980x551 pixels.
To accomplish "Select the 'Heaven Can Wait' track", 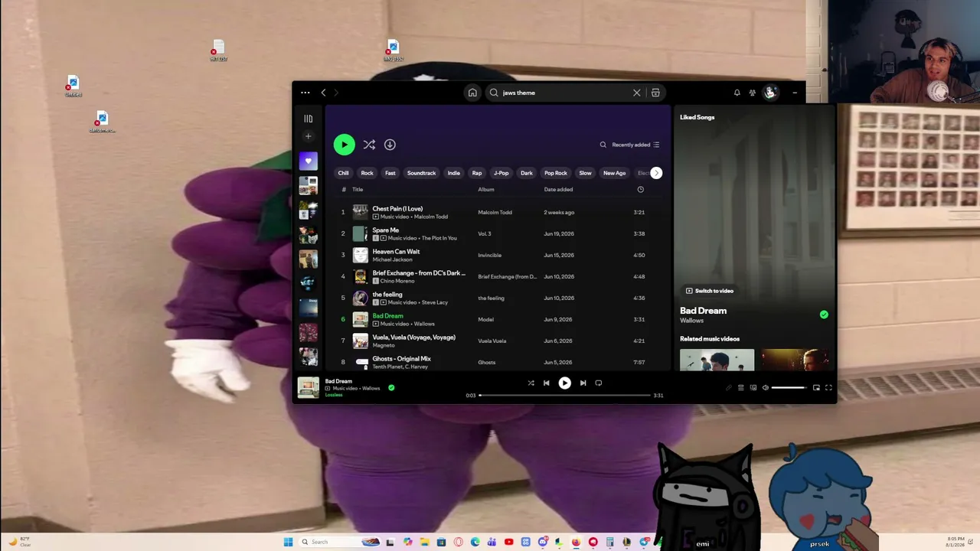I will (x=498, y=255).
